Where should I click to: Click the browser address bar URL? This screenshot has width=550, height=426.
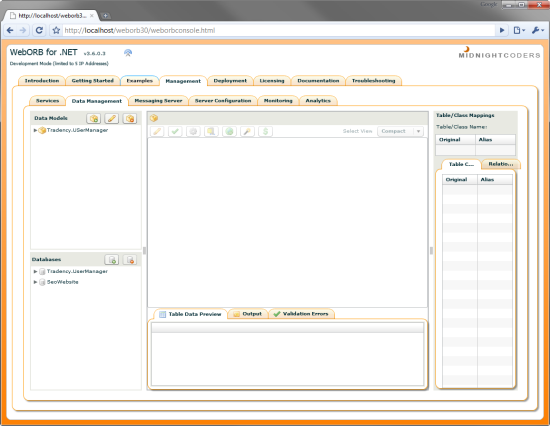279,31
